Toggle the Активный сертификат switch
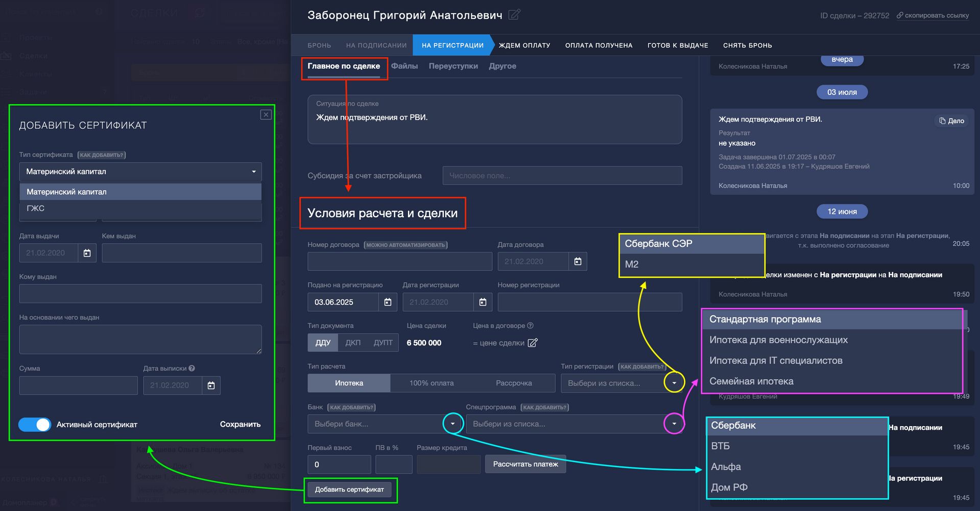The image size is (980, 511). (x=35, y=424)
